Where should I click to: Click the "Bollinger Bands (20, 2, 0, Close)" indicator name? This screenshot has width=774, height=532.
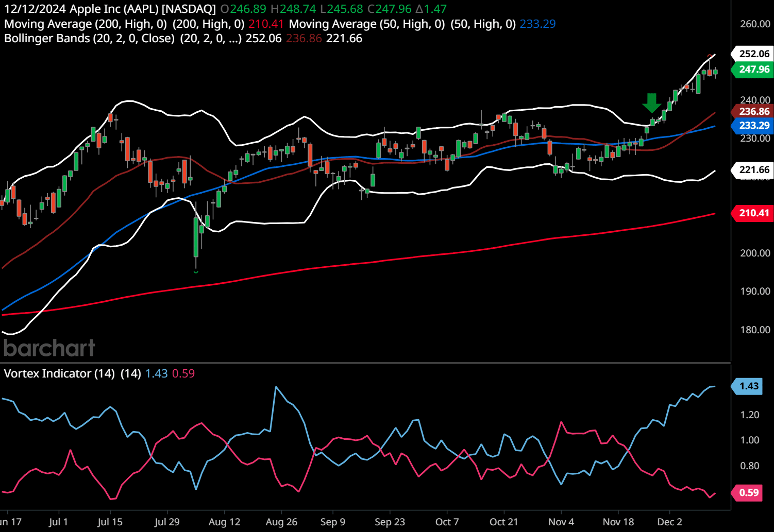tap(90, 39)
